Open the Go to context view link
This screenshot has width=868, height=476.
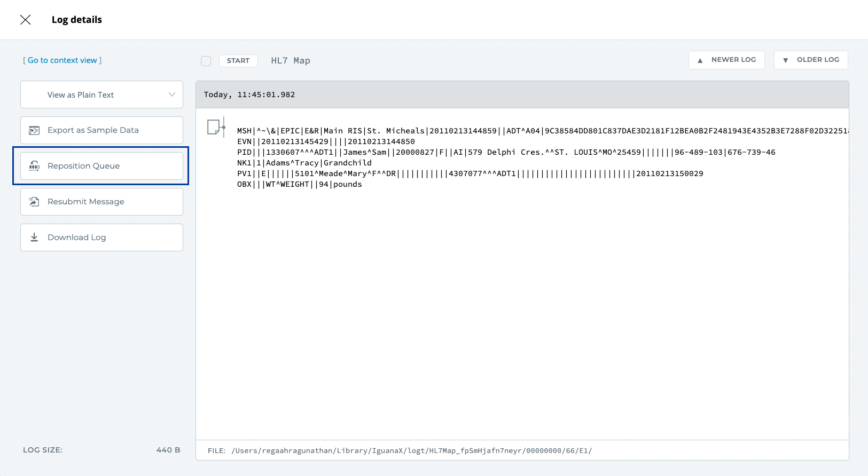pyautogui.click(x=62, y=60)
